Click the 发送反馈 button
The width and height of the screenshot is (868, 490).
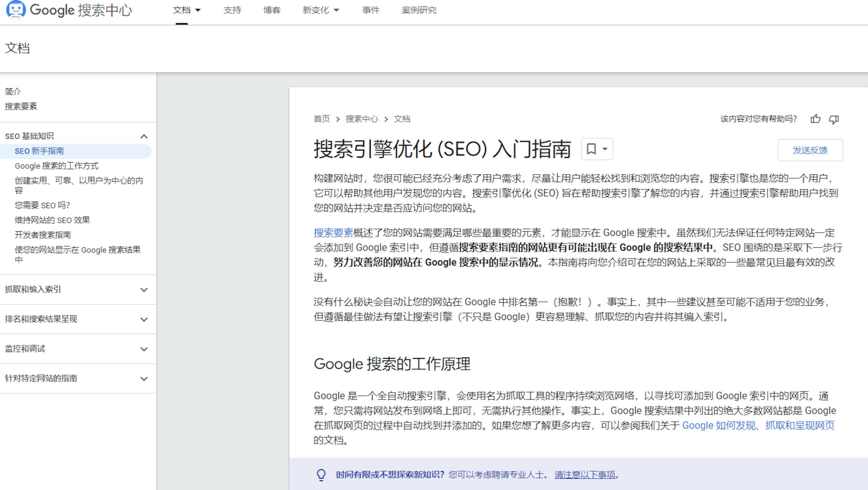(810, 150)
